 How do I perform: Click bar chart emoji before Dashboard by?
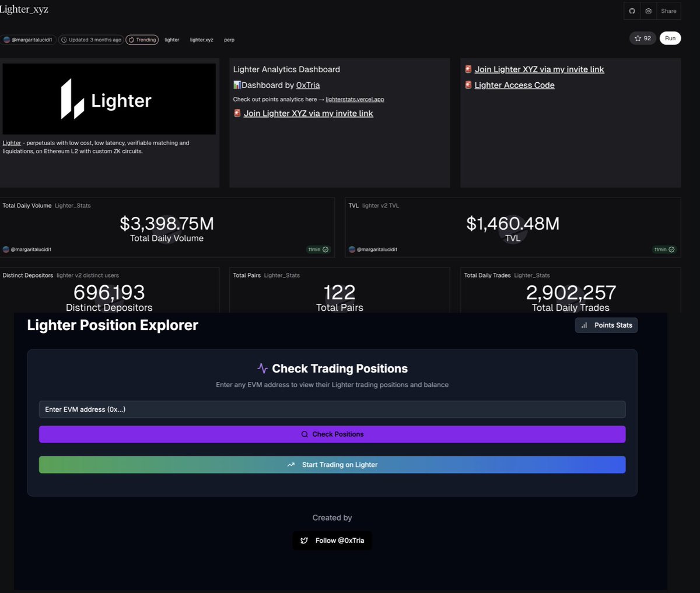[237, 85]
